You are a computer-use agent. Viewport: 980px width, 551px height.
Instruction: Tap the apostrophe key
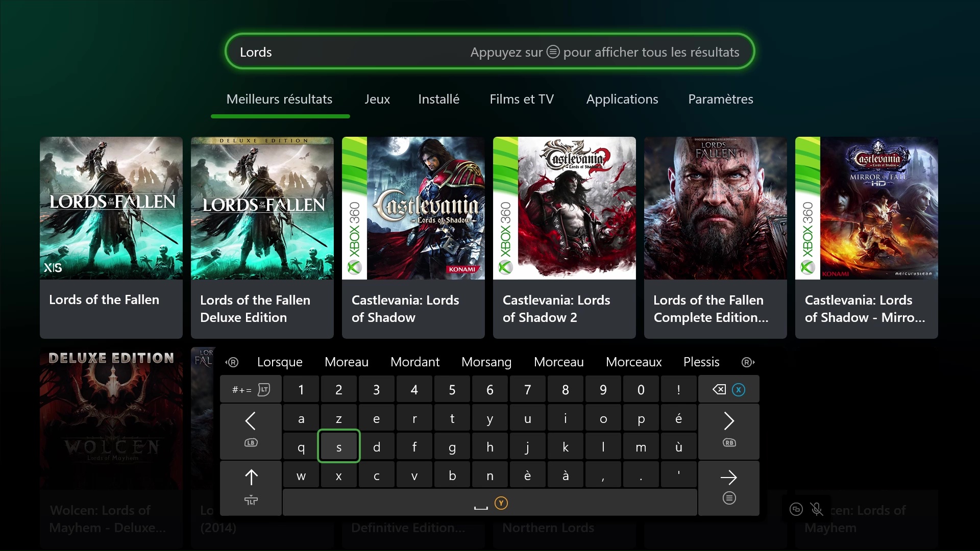[x=678, y=476]
